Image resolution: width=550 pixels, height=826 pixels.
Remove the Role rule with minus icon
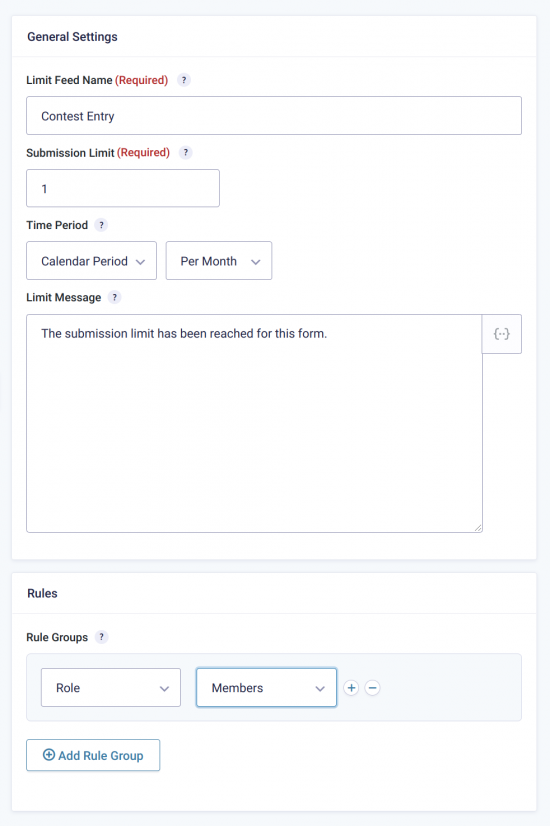[x=372, y=687]
